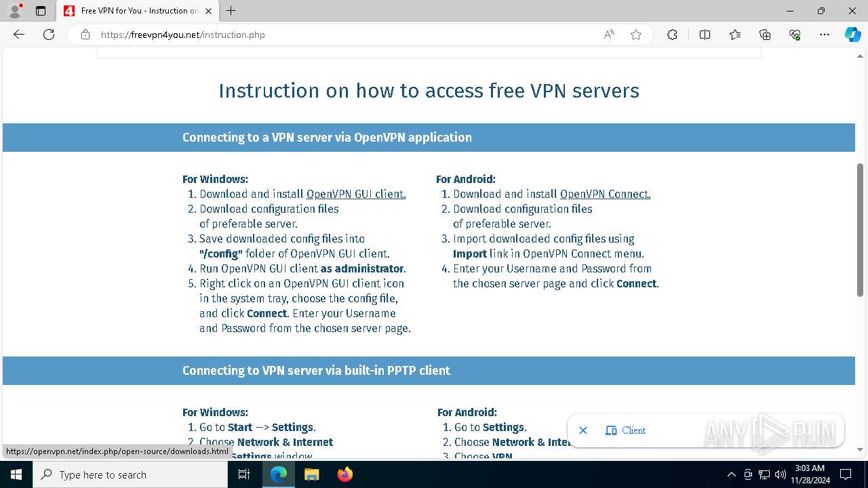Screen dimensions: 868x488
Task: Click 'Go to Start —> Settings.' step text
Action: tap(258, 427)
